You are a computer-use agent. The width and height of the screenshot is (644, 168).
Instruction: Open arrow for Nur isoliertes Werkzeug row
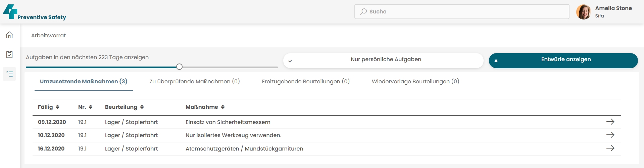point(610,135)
